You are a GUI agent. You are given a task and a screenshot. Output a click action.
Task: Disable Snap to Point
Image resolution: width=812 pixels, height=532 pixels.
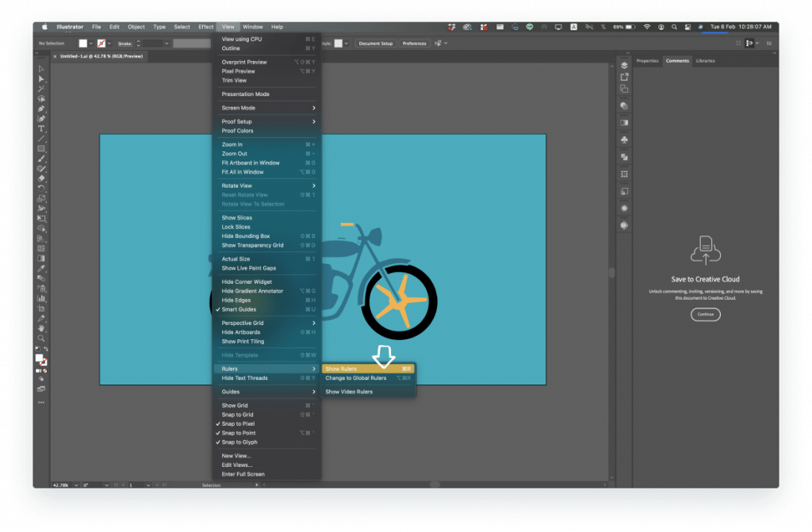pos(254,433)
